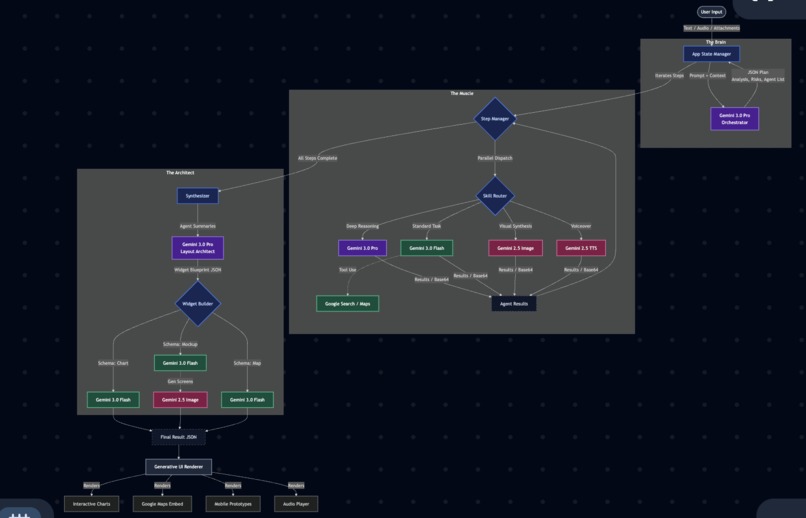
Task: Select the Mobile Prototypes node
Action: pos(233,504)
